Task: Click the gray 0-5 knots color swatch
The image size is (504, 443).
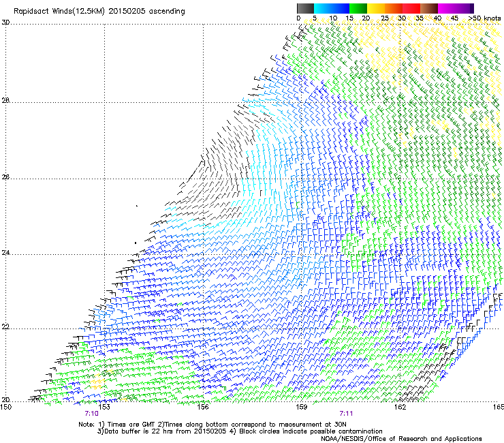Action: point(305,8)
